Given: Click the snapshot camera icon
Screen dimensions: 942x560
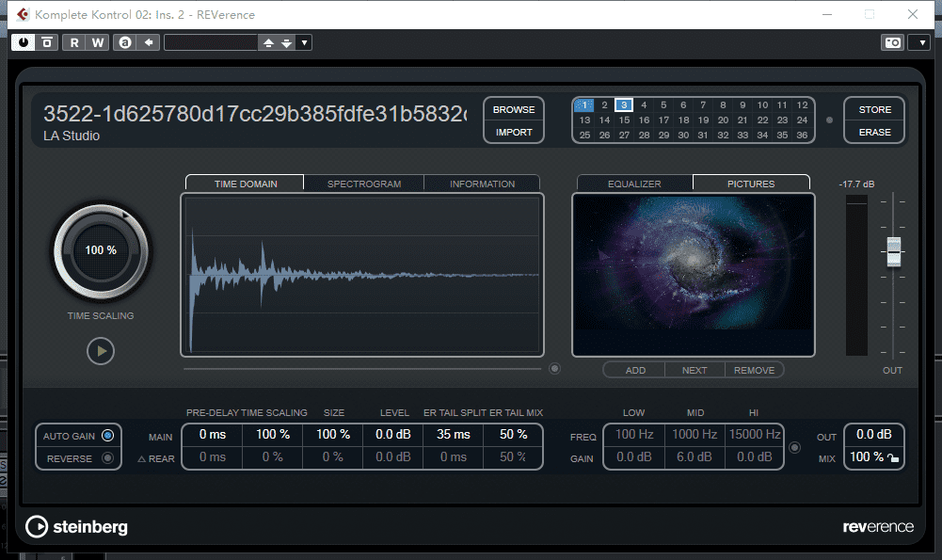Looking at the screenshot, I should tap(891, 42).
